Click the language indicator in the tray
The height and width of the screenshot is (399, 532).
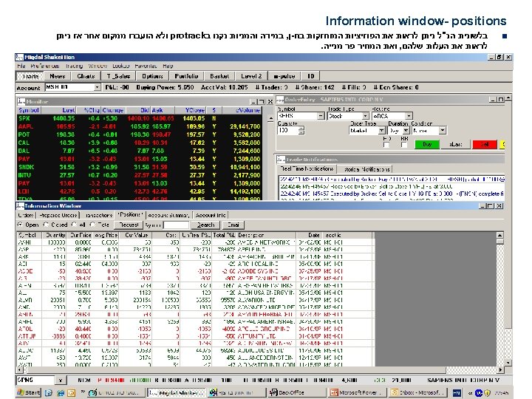click(457, 393)
